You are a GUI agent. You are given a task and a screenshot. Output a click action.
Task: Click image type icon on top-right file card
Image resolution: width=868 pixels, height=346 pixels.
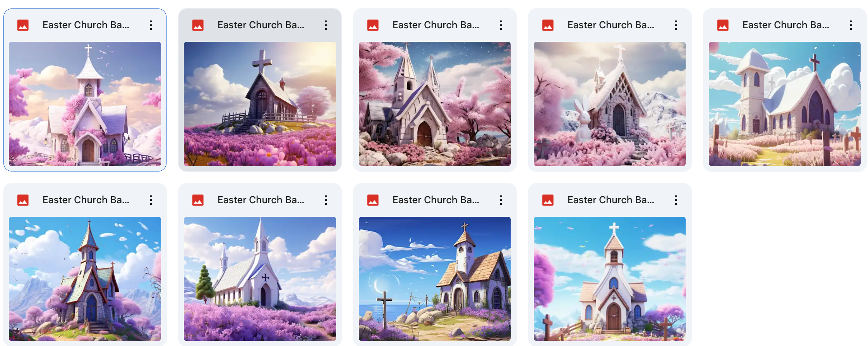coord(723,25)
